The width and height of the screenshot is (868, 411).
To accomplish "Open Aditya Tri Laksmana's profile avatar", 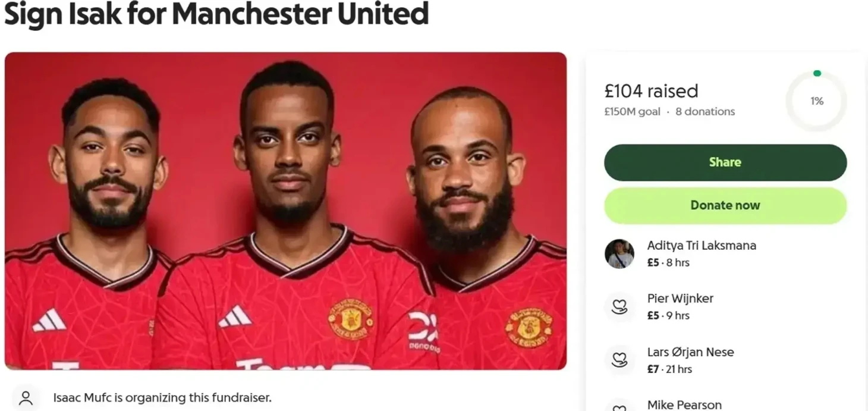I will pyautogui.click(x=619, y=254).
